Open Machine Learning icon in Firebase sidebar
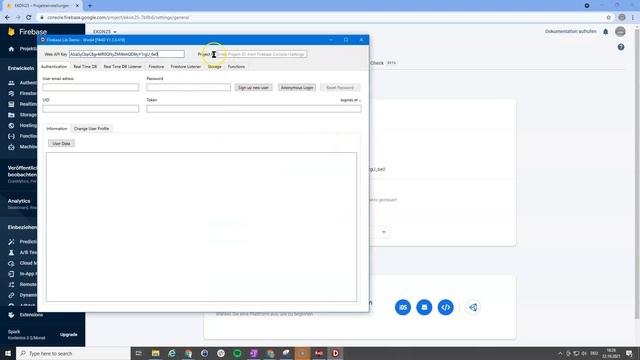 coord(11,147)
